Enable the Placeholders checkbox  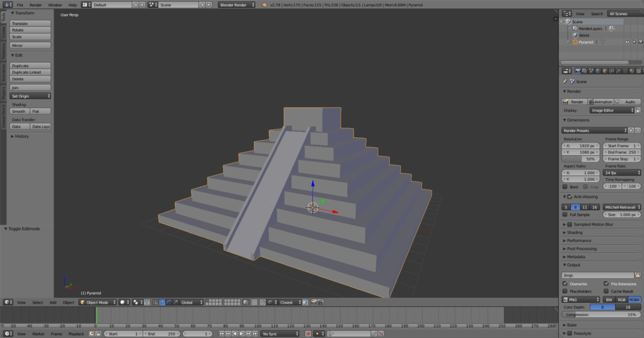(565, 291)
